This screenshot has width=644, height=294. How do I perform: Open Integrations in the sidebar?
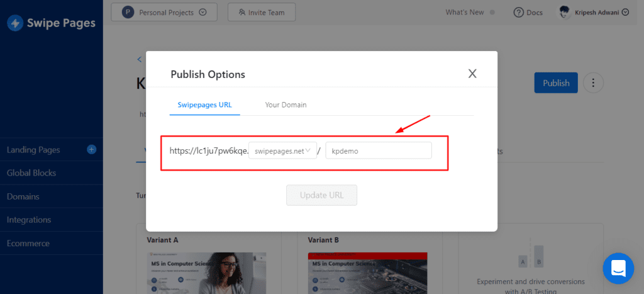pyautogui.click(x=29, y=220)
